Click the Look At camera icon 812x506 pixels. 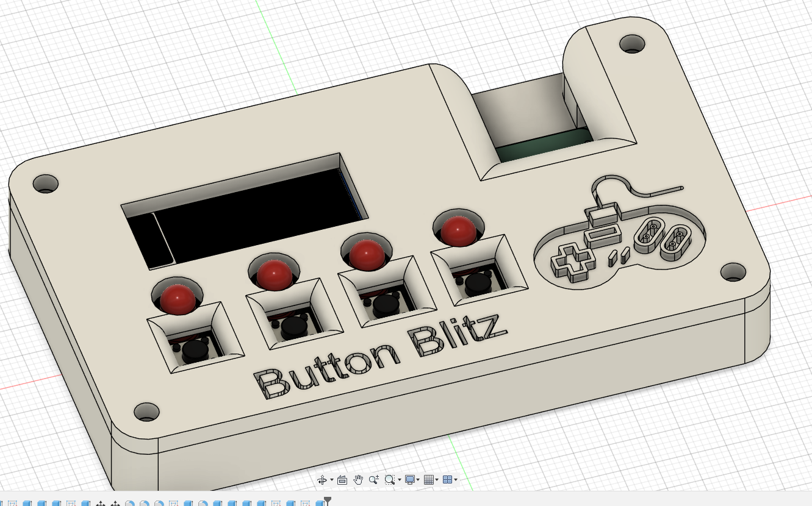[x=342, y=480]
